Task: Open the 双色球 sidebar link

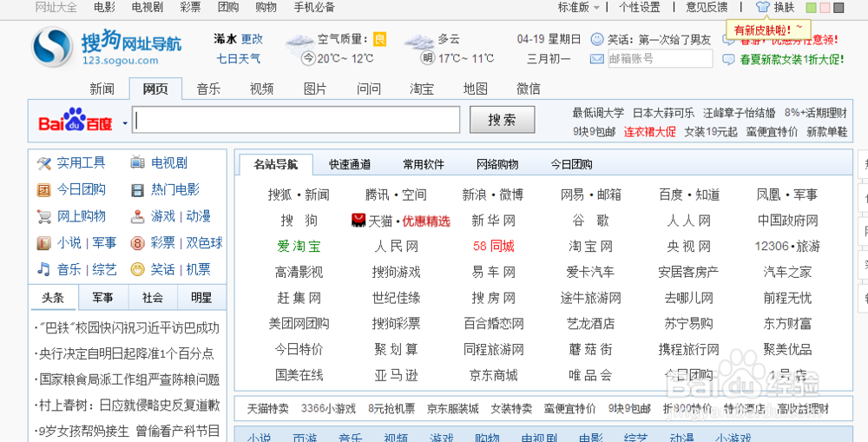Action: (204, 242)
